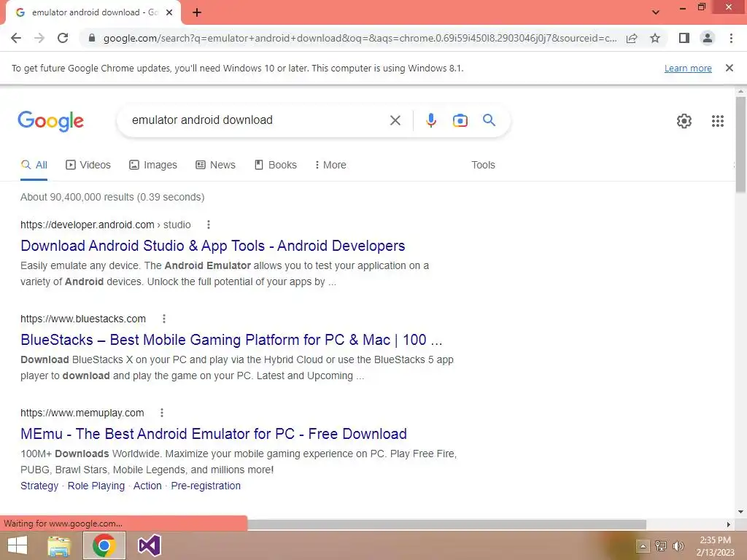Open a new tab with the plus button
747x560 pixels.
tap(197, 12)
